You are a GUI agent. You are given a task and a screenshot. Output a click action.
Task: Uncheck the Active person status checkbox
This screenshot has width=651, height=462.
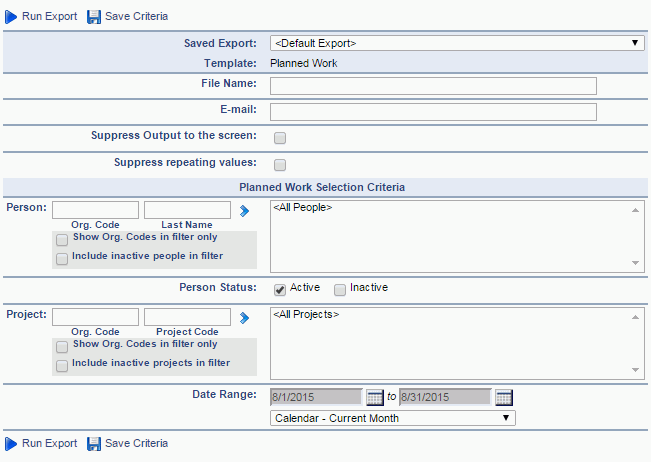[x=280, y=289]
